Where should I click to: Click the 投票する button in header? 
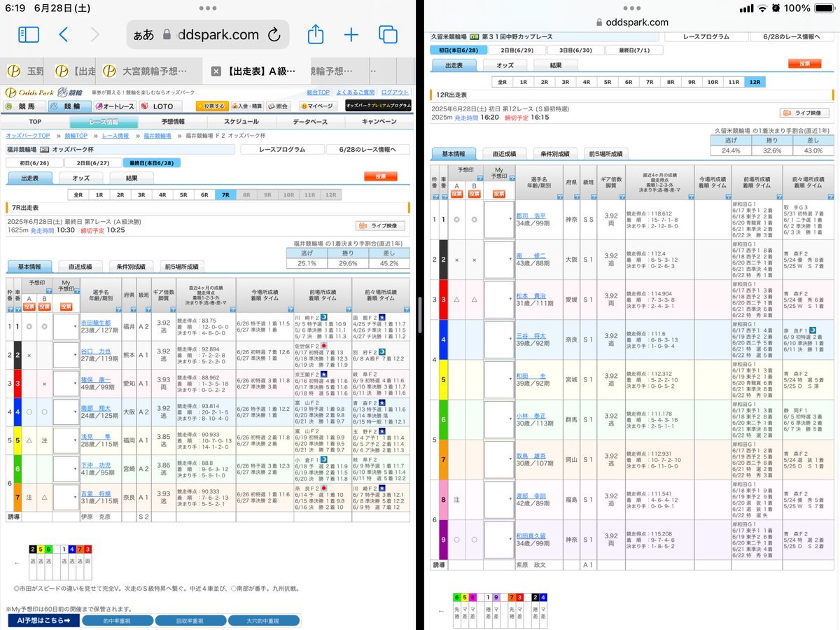pyautogui.click(x=213, y=106)
